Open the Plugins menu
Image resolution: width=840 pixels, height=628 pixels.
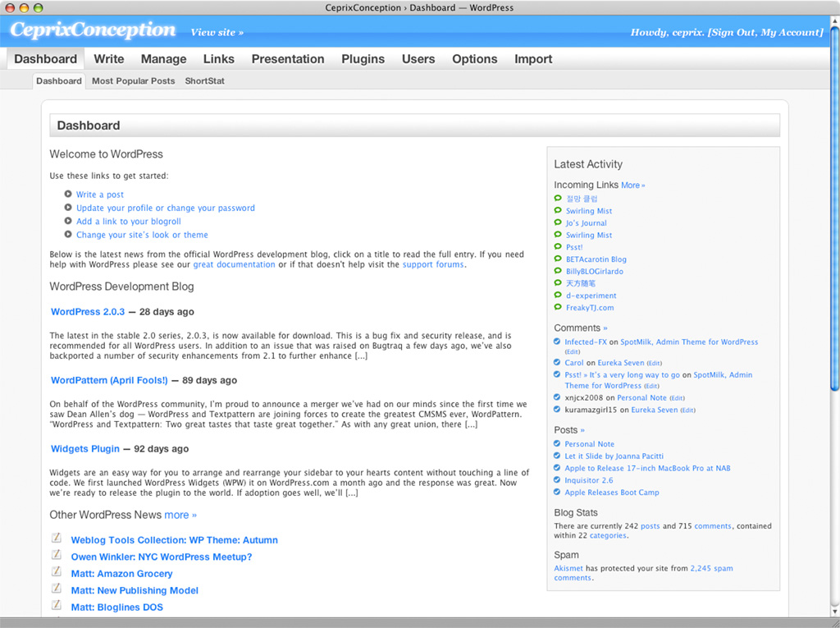363,59
